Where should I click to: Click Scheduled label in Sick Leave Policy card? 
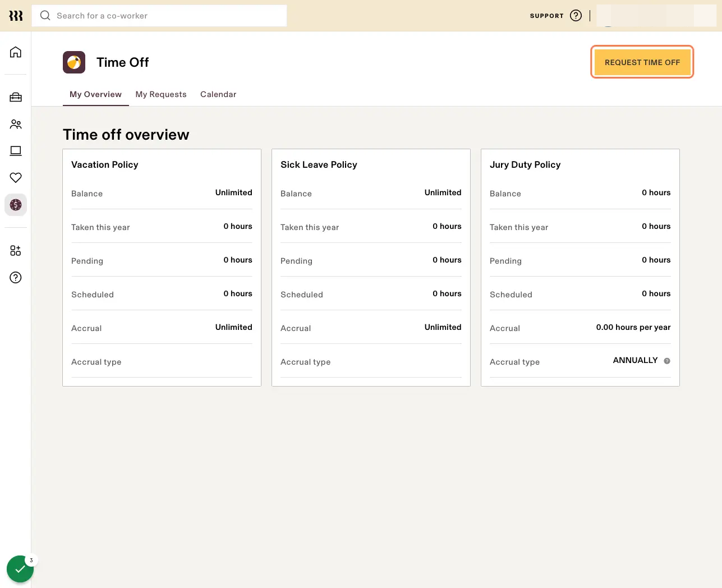[x=302, y=295]
